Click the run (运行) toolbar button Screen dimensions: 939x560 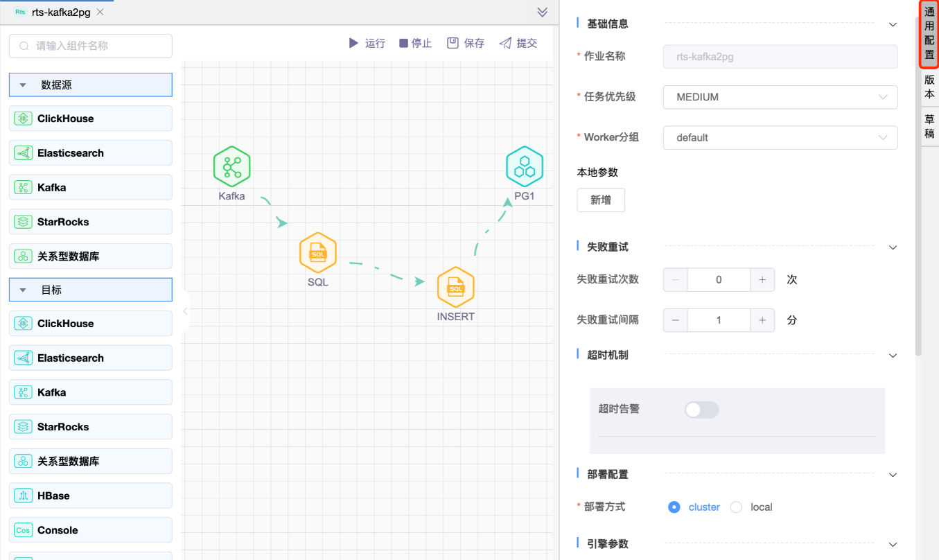[x=367, y=43]
